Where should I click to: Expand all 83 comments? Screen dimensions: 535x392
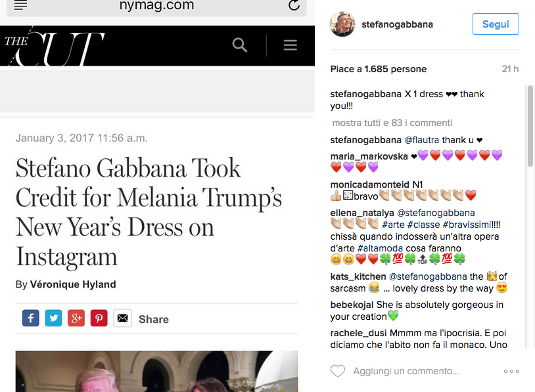(x=392, y=123)
